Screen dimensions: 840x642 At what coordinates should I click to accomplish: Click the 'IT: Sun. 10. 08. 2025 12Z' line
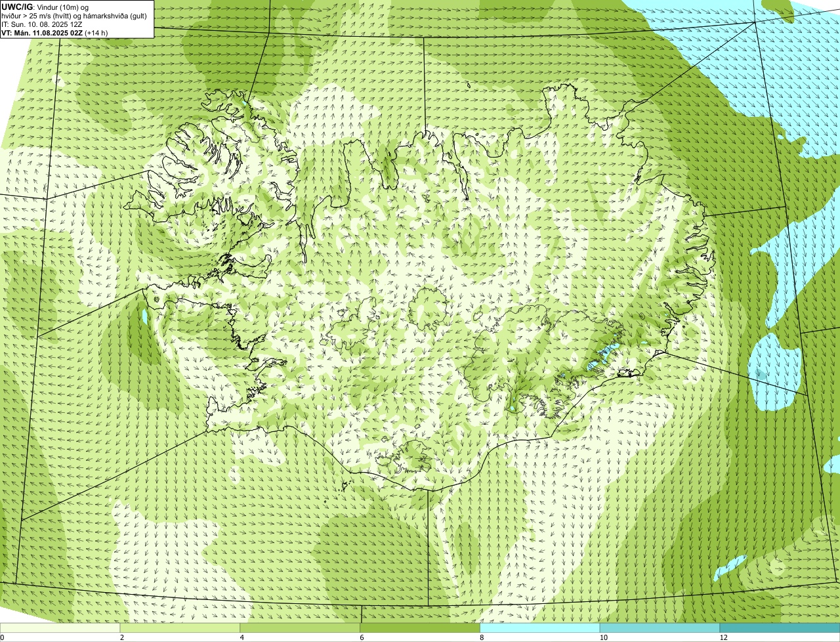click(x=42, y=24)
